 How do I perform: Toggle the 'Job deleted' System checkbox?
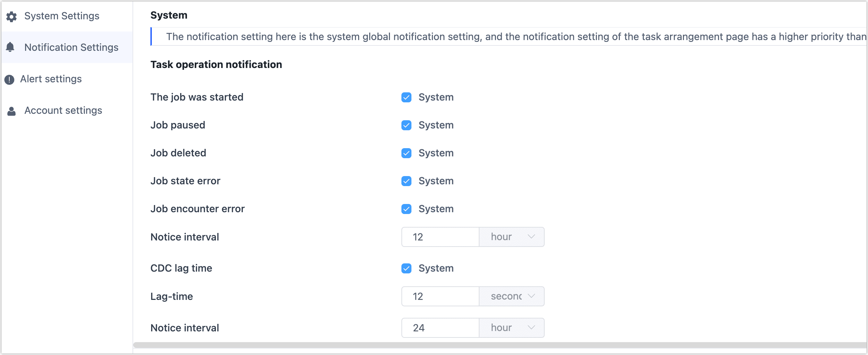pyautogui.click(x=406, y=153)
